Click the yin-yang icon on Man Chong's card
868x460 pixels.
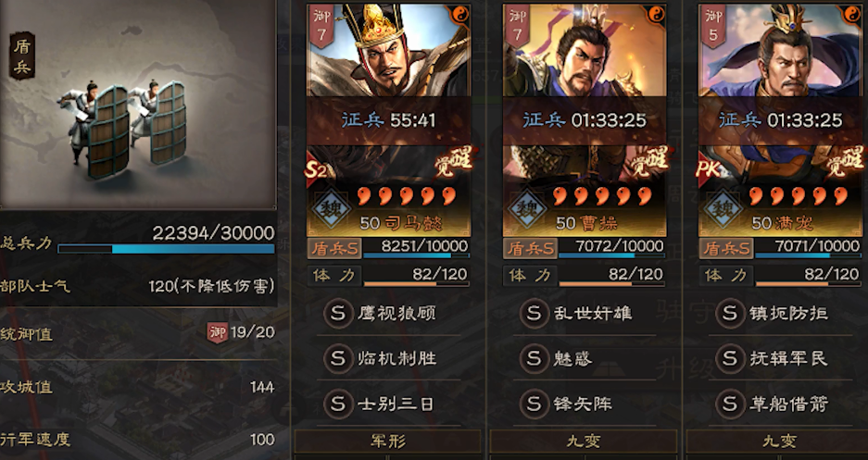[852, 15]
